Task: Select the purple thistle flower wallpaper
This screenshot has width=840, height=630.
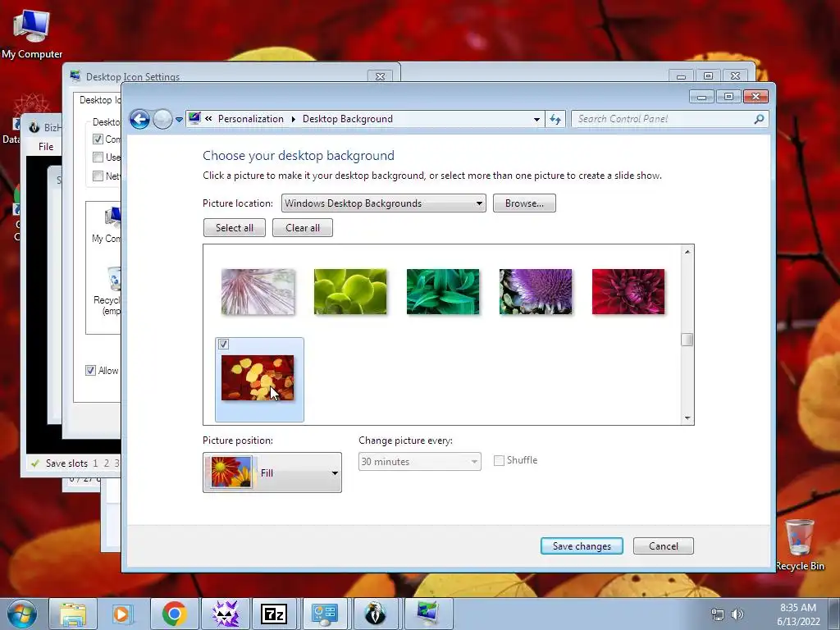Action: pos(536,291)
